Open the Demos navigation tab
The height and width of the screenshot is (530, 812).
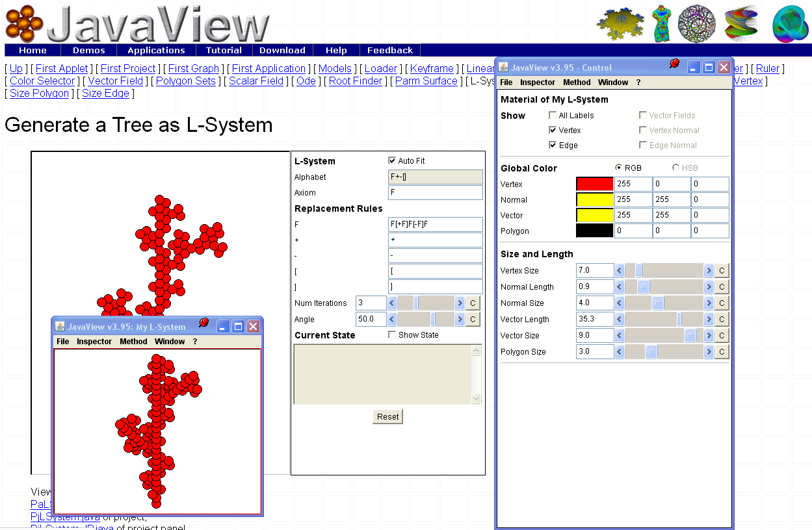pyautogui.click(x=89, y=50)
